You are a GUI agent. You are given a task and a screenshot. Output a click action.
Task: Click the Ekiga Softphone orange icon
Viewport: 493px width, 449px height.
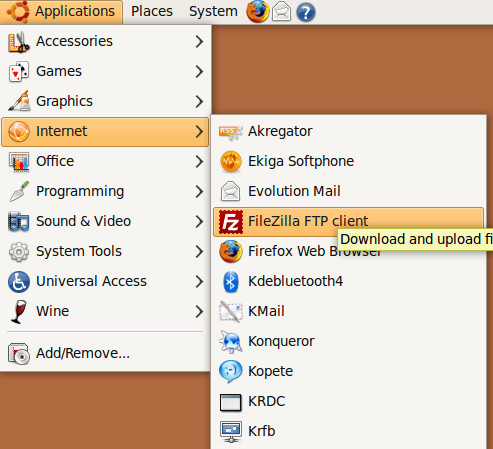[x=230, y=162]
